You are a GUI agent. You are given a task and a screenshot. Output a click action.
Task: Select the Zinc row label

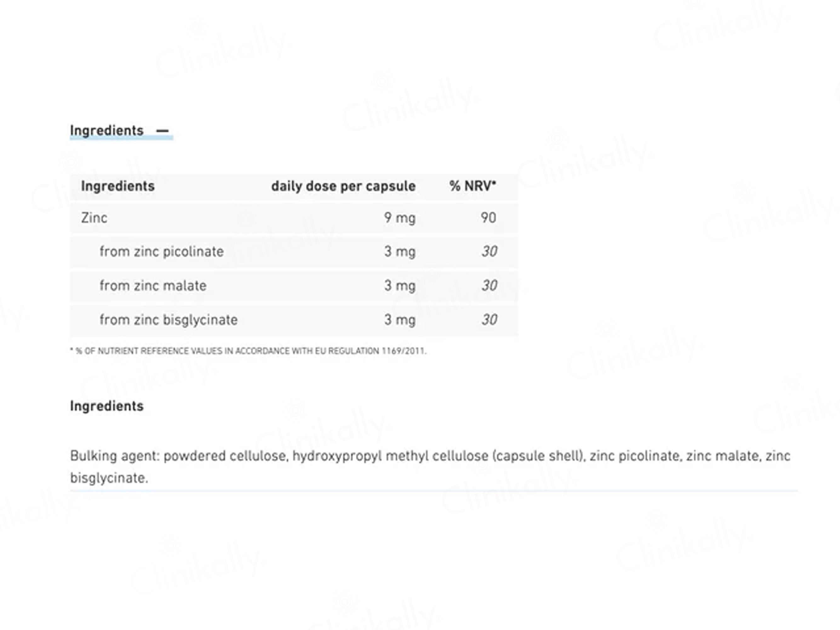[x=94, y=218]
